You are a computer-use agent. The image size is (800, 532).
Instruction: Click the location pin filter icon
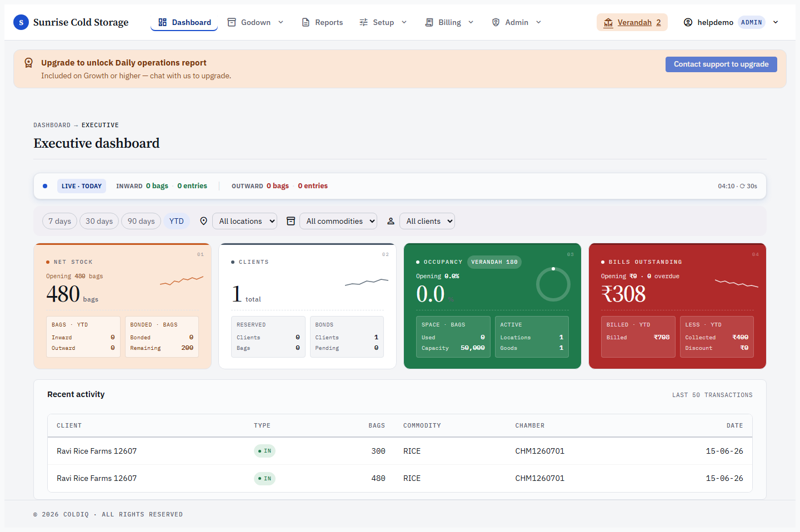(x=203, y=221)
